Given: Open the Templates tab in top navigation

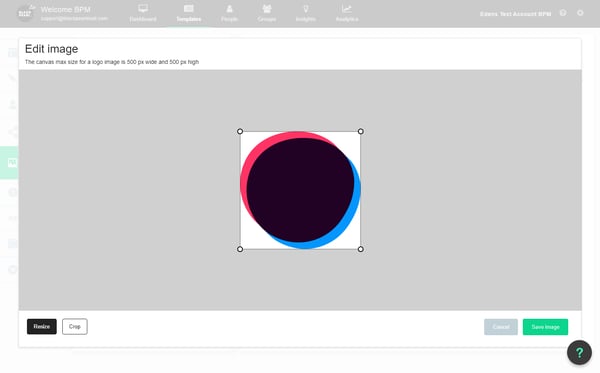Looking at the screenshot, I should click(189, 13).
